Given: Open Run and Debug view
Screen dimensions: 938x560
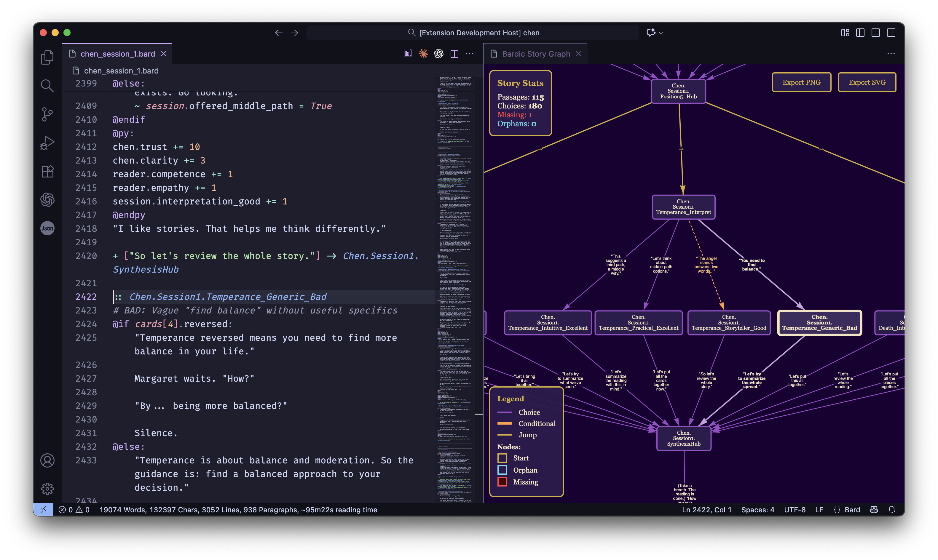Looking at the screenshot, I should point(47,143).
